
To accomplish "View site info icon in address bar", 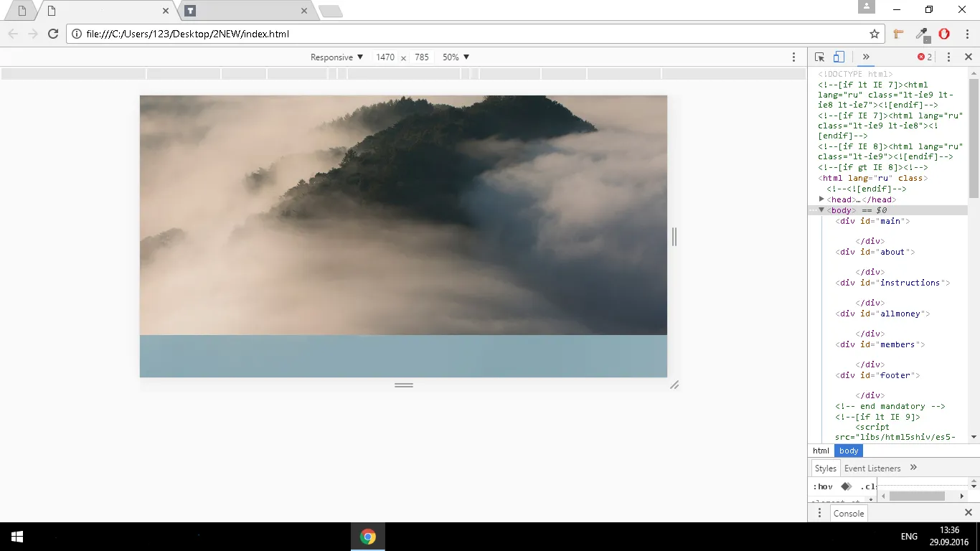I will pyautogui.click(x=77, y=34).
